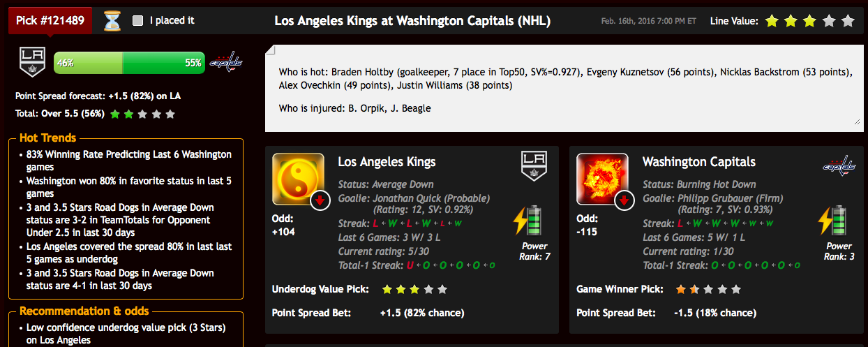Click the Los Angeles Kings team name link
This screenshot has width=868, height=347.
(x=387, y=162)
